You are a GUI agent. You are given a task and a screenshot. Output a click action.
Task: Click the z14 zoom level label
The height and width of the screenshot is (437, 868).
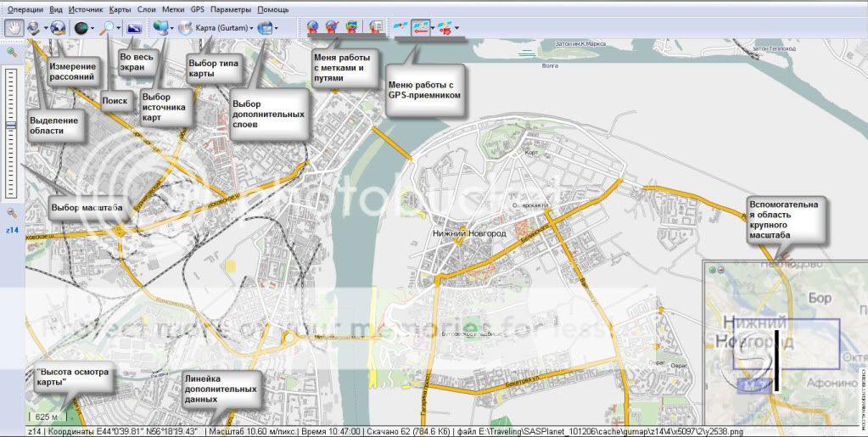[x=12, y=229]
